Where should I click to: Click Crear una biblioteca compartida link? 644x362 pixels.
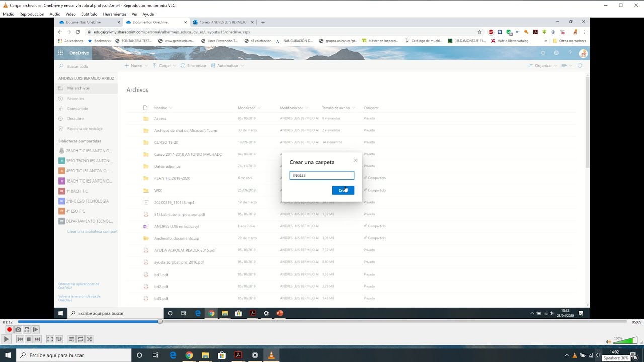92,232
